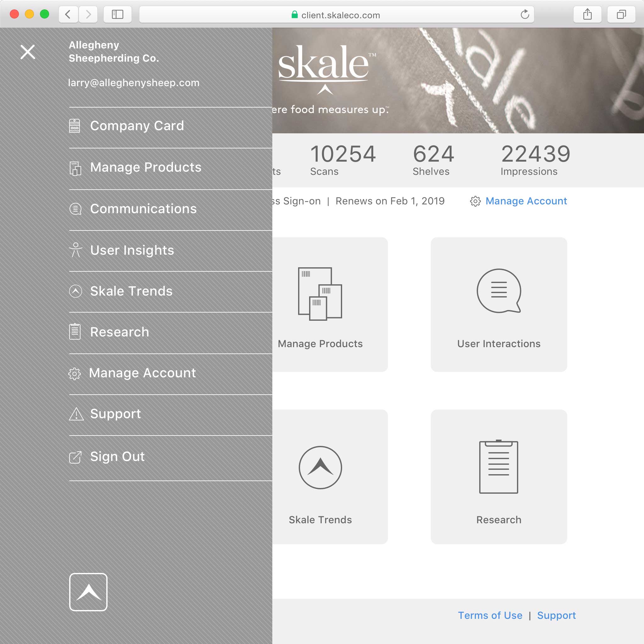Click the Sign Out arrow icon
Image resolution: width=644 pixels, height=644 pixels.
[75, 457]
